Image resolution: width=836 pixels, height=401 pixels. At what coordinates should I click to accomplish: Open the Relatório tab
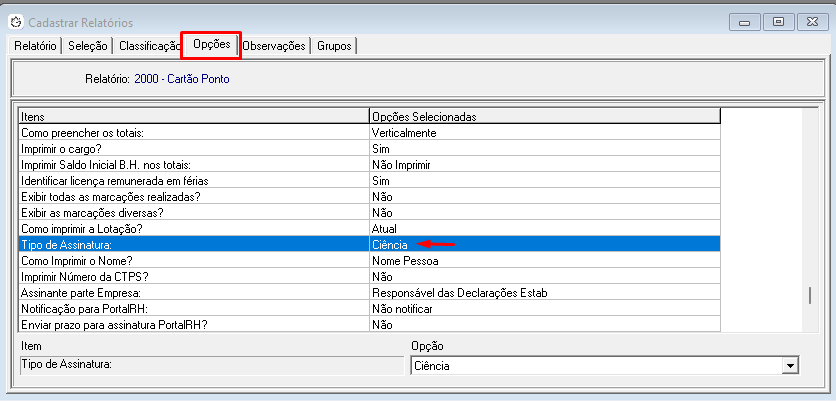[x=35, y=46]
